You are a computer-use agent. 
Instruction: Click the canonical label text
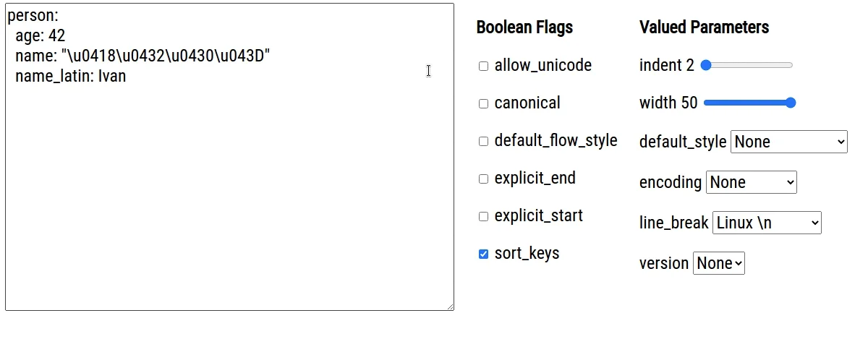coord(527,103)
